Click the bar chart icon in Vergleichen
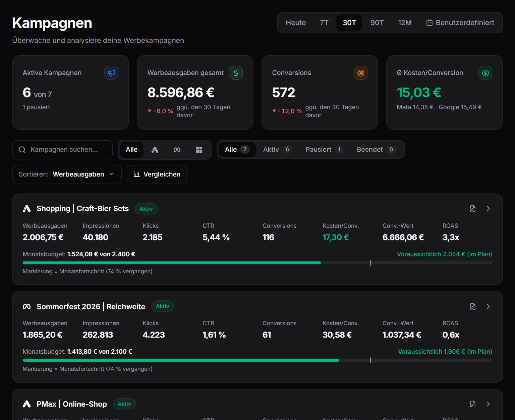 click(x=136, y=174)
